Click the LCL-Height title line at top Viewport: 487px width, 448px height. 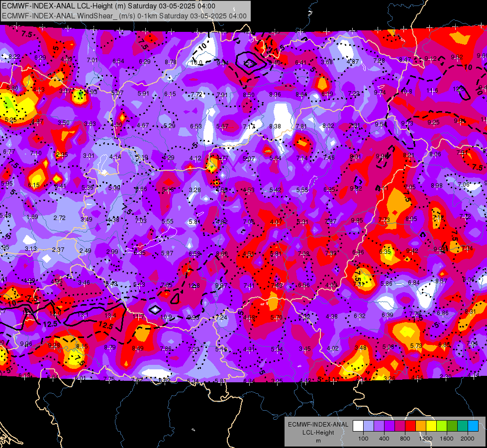pos(109,6)
